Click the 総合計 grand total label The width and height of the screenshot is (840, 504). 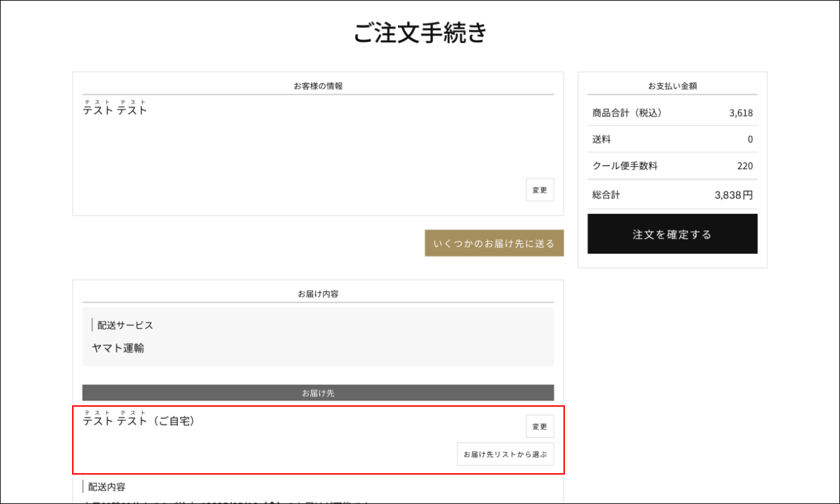[x=606, y=195]
